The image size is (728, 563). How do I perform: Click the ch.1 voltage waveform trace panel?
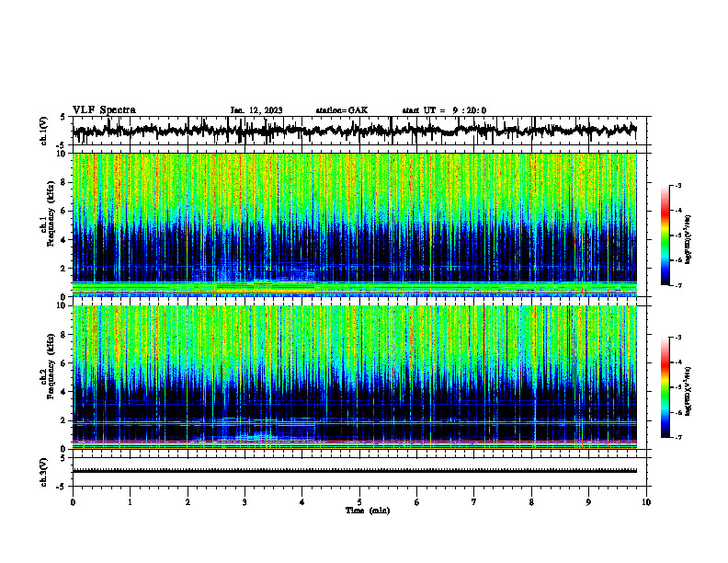click(x=359, y=131)
